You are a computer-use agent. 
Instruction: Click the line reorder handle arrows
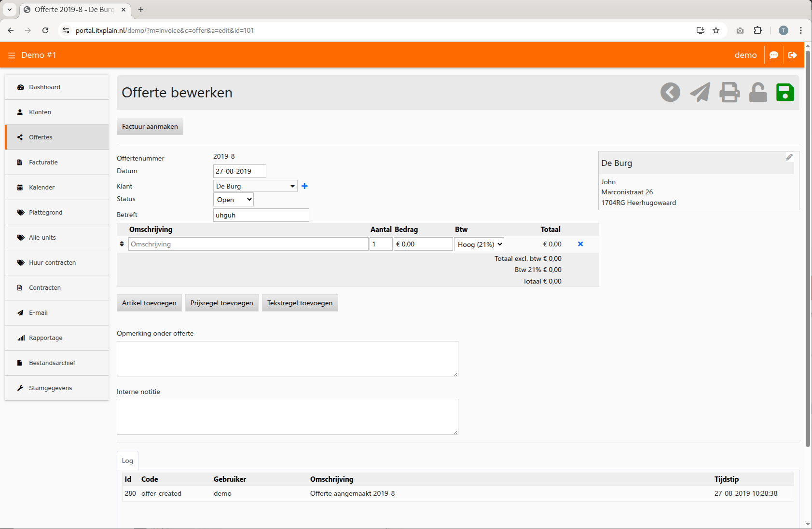[122, 244]
